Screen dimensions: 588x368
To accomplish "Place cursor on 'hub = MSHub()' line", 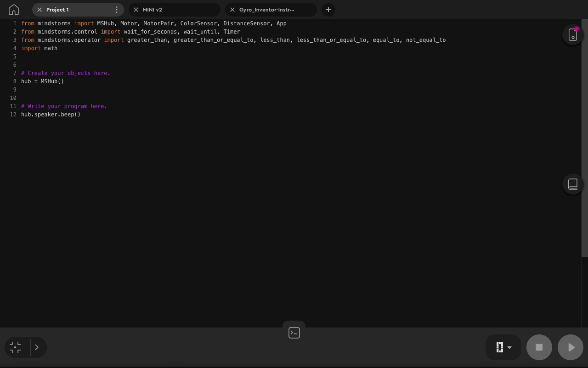I will pyautogui.click(x=43, y=81).
